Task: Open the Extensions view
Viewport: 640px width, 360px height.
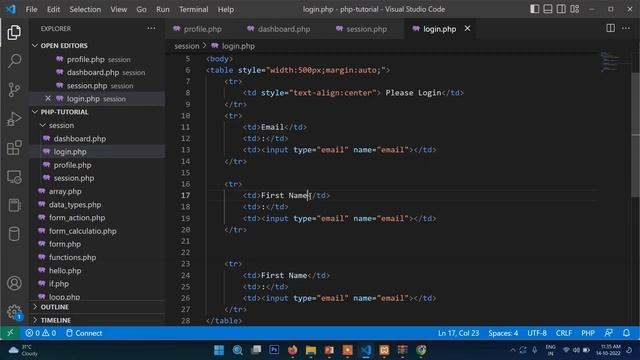Action: (14, 148)
